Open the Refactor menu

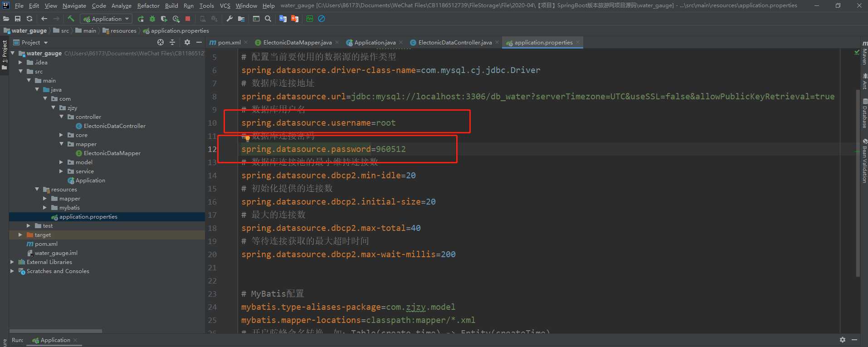click(148, 5)
